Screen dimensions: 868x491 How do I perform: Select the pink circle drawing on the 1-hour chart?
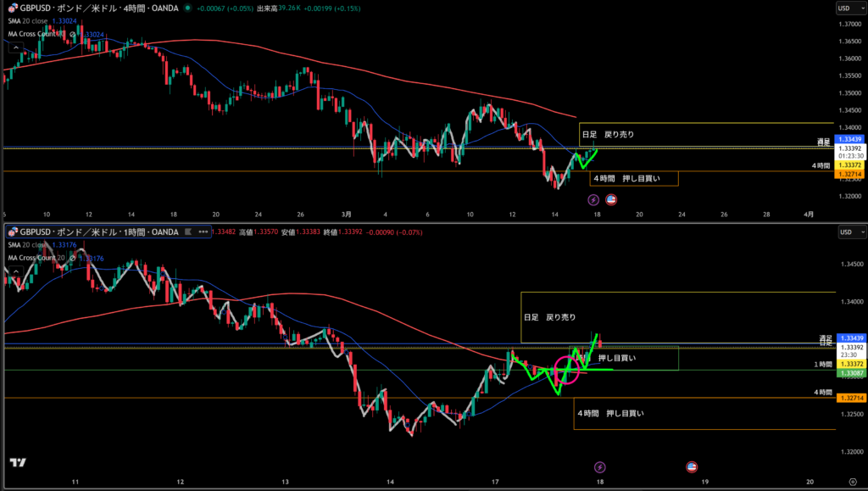[x=568, y=370]
